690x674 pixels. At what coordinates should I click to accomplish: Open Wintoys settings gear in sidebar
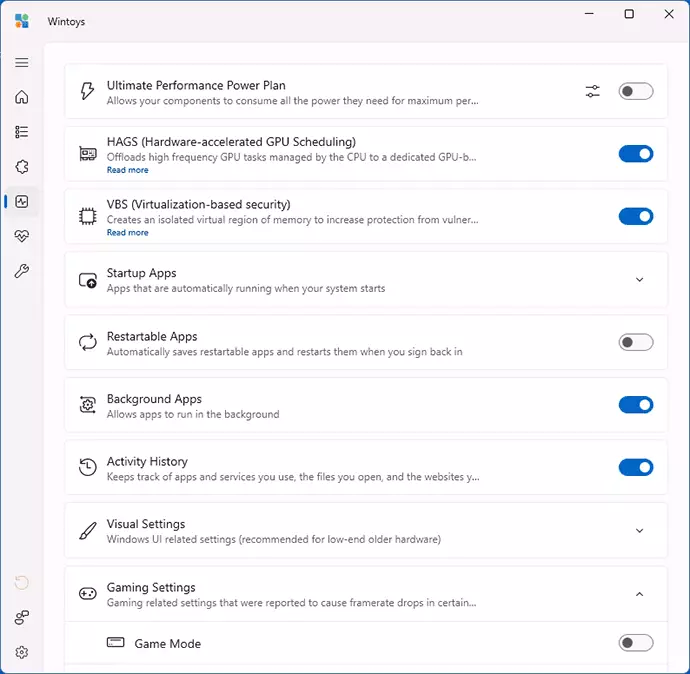[22, 652]
